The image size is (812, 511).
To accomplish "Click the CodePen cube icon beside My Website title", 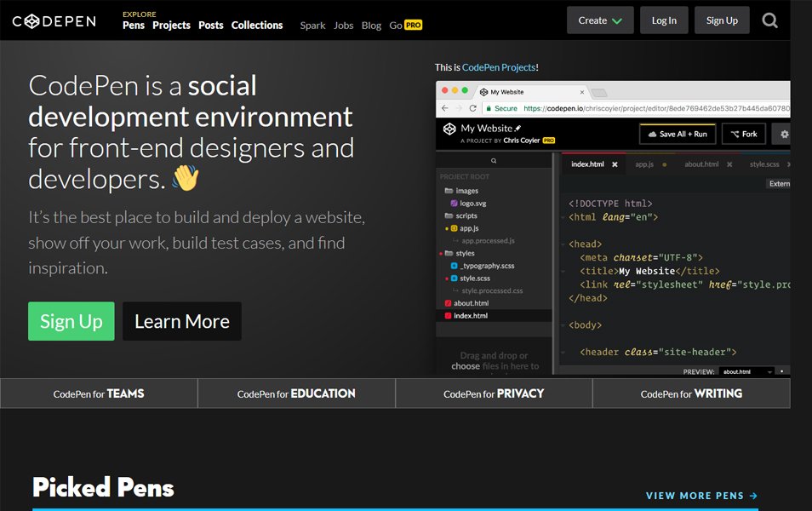I will [x=449, y=129].
